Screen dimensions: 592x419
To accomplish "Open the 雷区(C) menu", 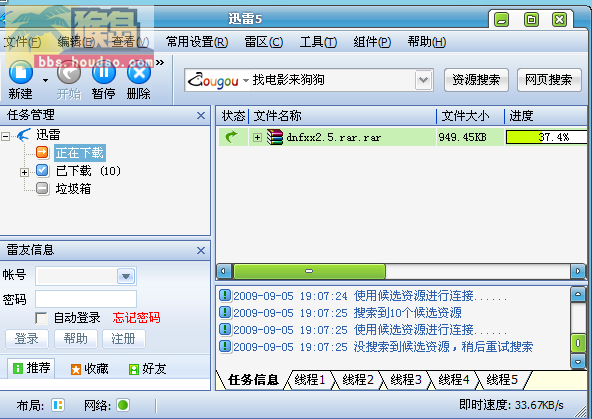I will point(264,42).
